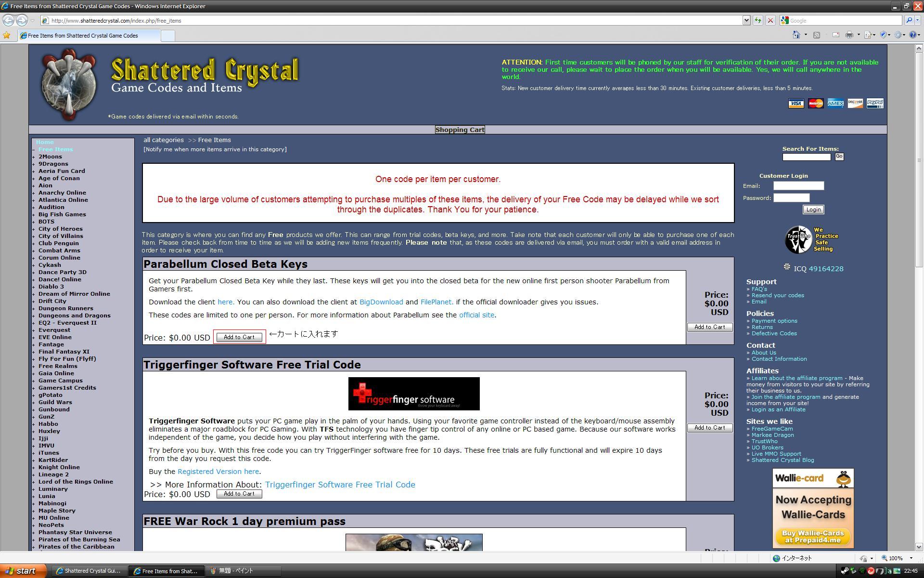Viewport: 924px width, 578px height.
Task: Open the 100% zoom level dropdown
Action: point(911,558)
